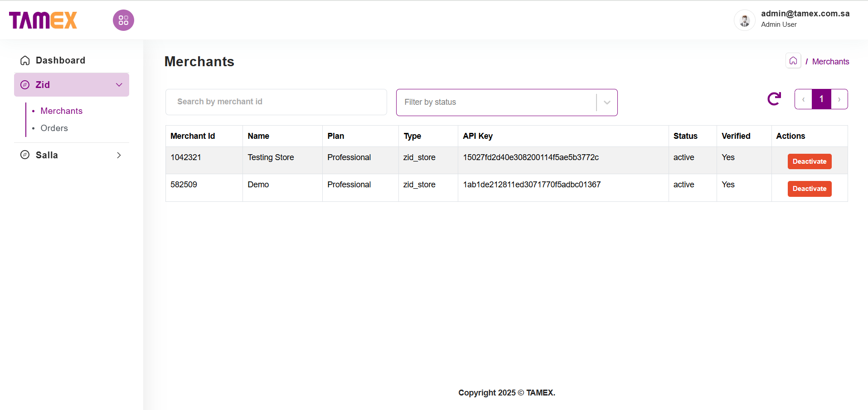This screenshot has width=868, height=410.
Task: Open Orders in the sidebar
Action: pos(54,128)
